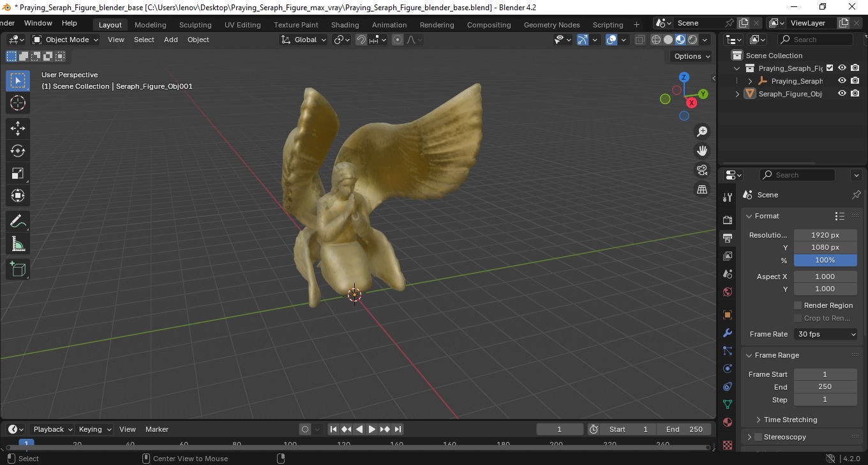Open the Playback dropdown in timeline
Image resolution: width=868 pixels, height=465 pixels.
click(52, 429)
